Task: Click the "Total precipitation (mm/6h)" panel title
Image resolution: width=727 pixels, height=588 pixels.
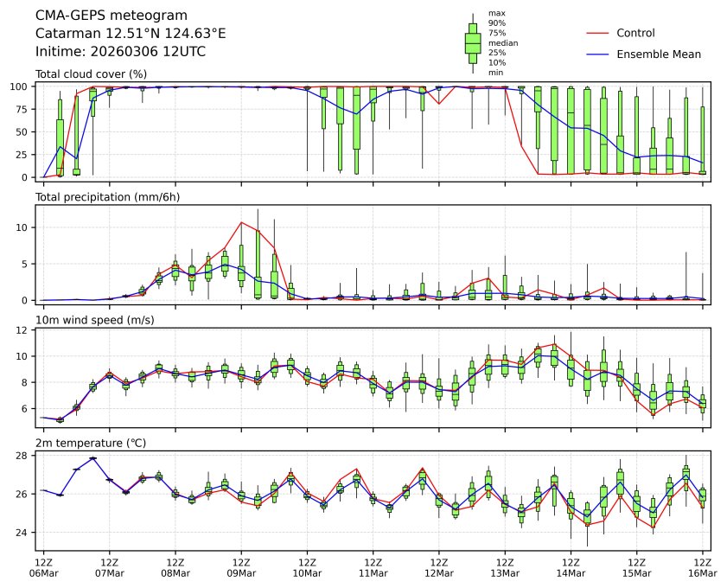Action: tap(107, 197)
